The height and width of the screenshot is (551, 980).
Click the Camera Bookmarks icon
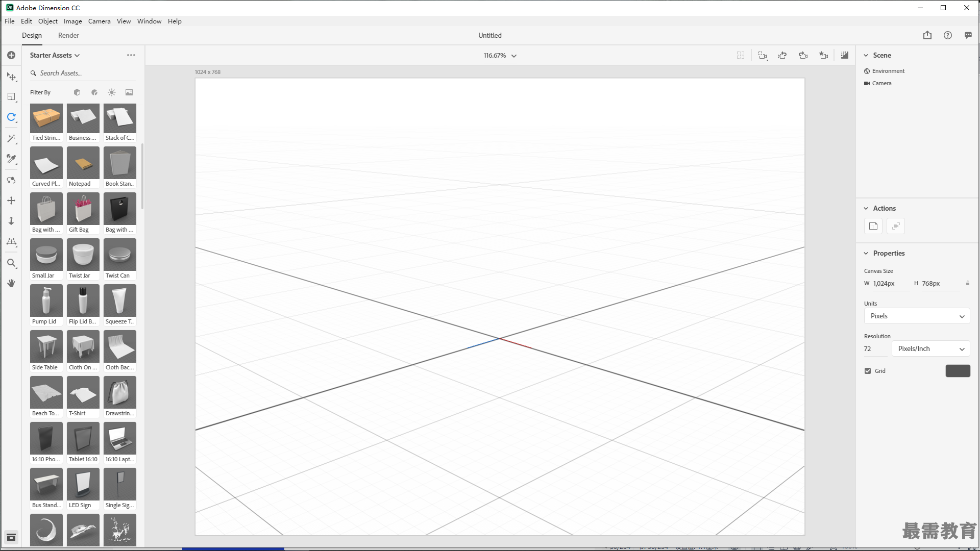823,55
